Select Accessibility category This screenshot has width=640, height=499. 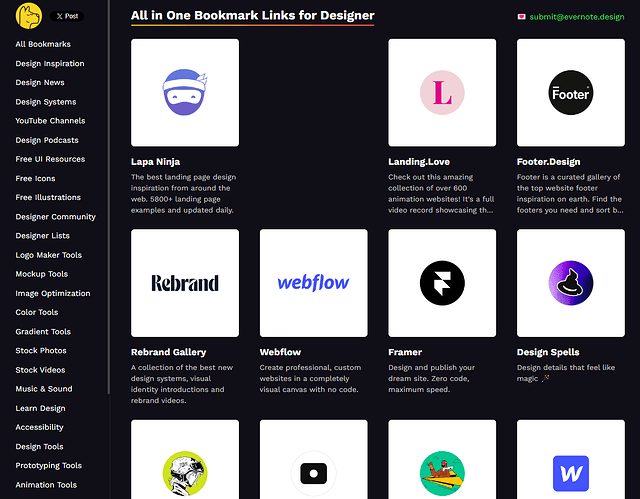pyautogui.click(x=39, y=427)
